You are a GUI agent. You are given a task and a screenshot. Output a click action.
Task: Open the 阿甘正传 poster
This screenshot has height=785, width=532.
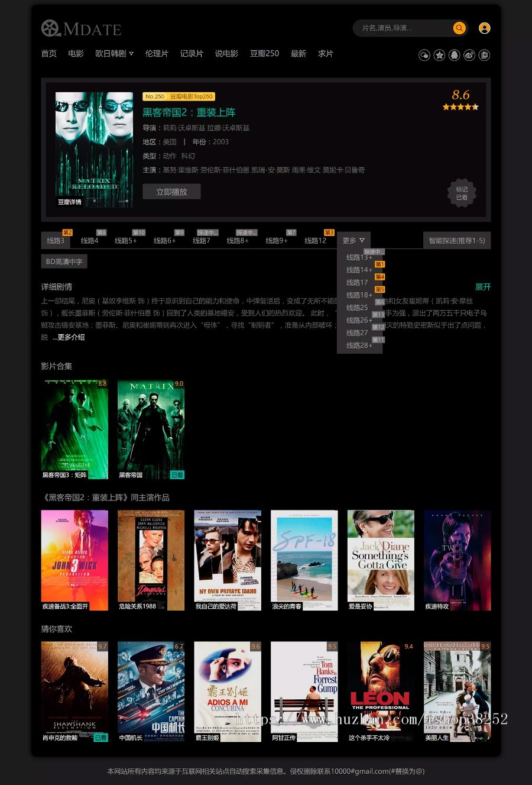click(x=304, y=692)
